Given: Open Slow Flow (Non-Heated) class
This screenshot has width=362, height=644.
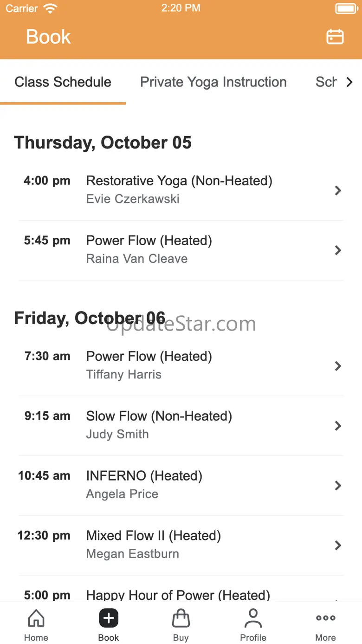Looking at the screenshot, I should coord(159,416).
